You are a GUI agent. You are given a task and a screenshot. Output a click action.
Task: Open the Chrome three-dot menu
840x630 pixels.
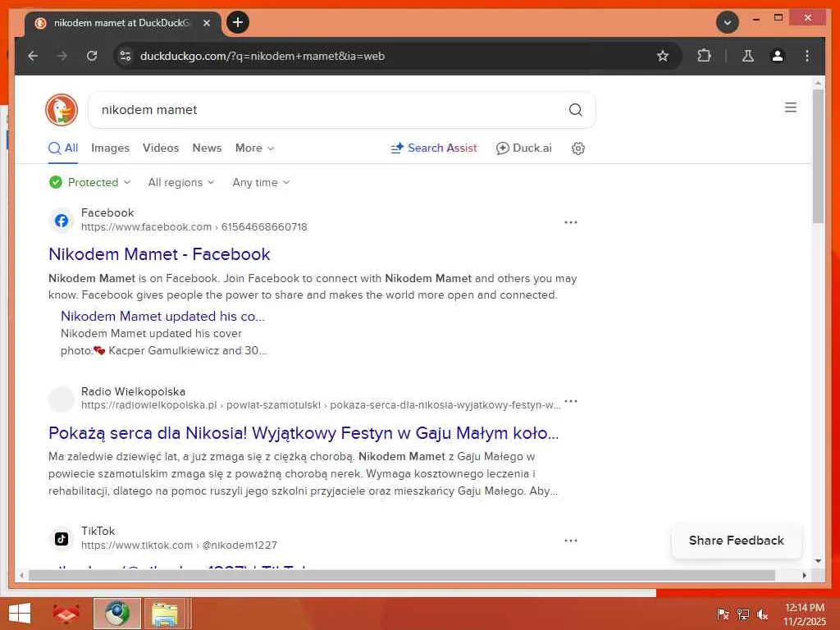[807, 56]
